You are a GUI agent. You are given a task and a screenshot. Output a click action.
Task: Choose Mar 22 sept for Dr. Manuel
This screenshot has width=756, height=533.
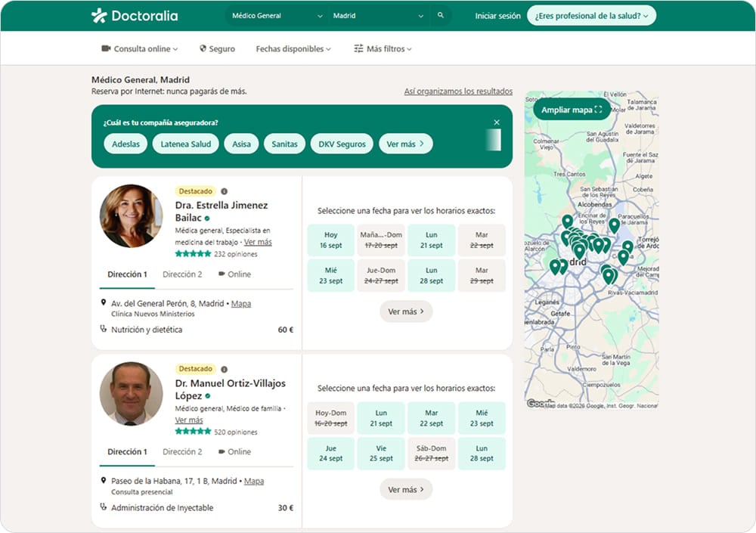(431, 418)
